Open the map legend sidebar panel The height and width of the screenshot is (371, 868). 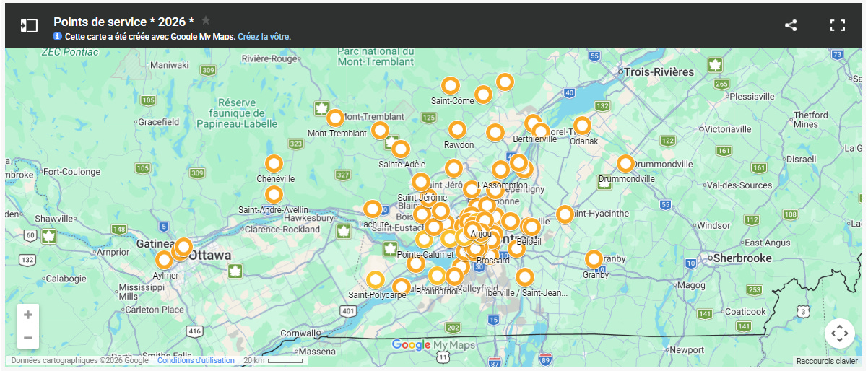(29, 26)
